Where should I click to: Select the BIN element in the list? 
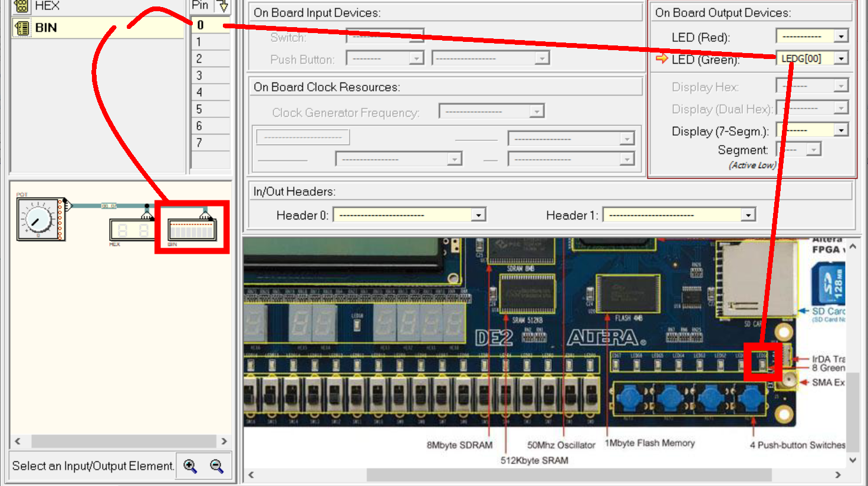tap(98, 28)
